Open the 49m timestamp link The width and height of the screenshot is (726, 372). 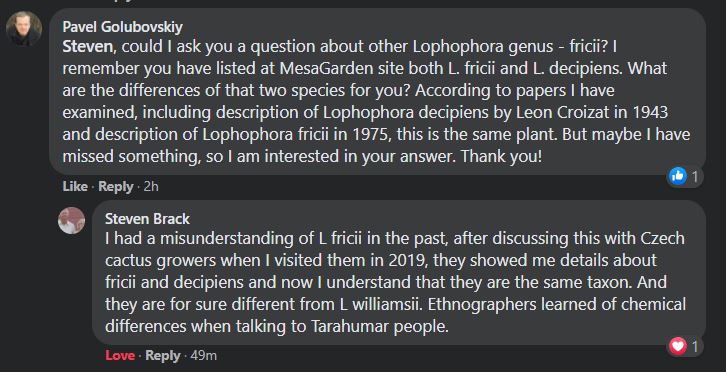tap(204, 356)
